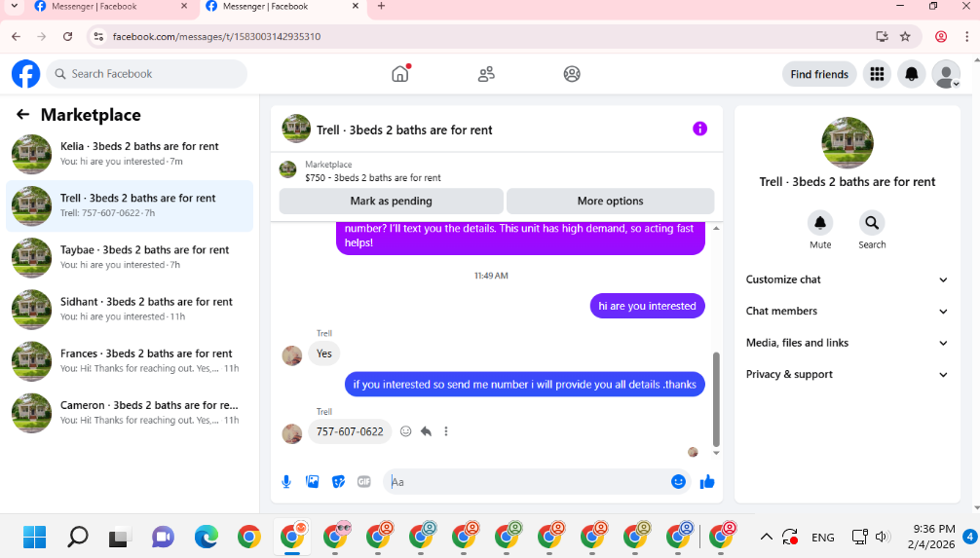The width and height of the screenshot is (980, 558).
Task: Choose a GIF from the GIF icon
Action: [363, 482]
